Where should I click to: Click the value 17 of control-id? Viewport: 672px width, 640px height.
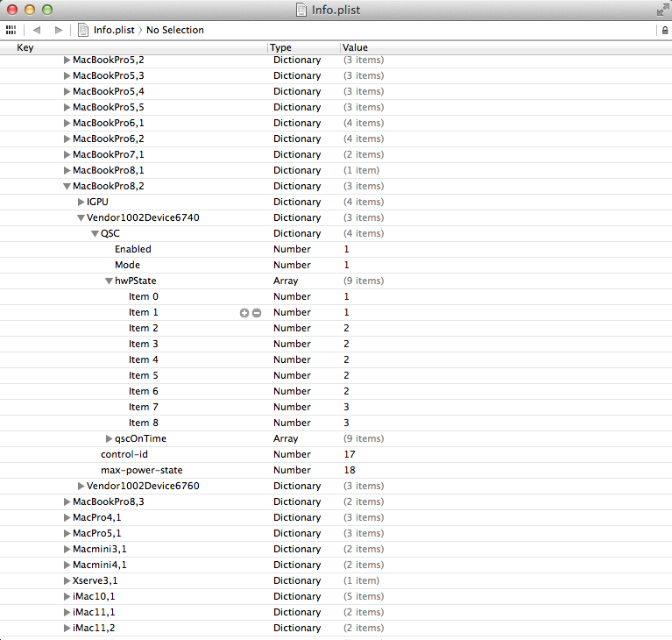[x=350, y=454]
